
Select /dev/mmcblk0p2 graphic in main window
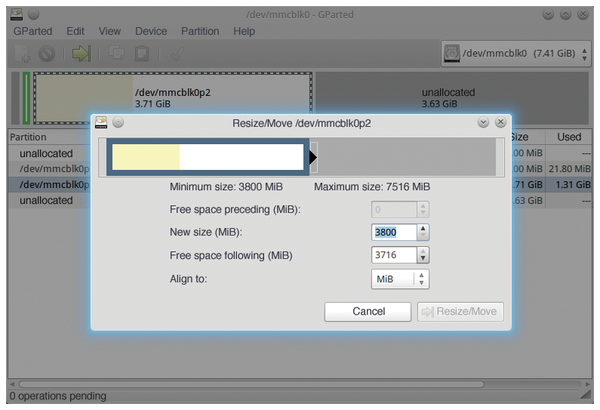coord(173,98)
